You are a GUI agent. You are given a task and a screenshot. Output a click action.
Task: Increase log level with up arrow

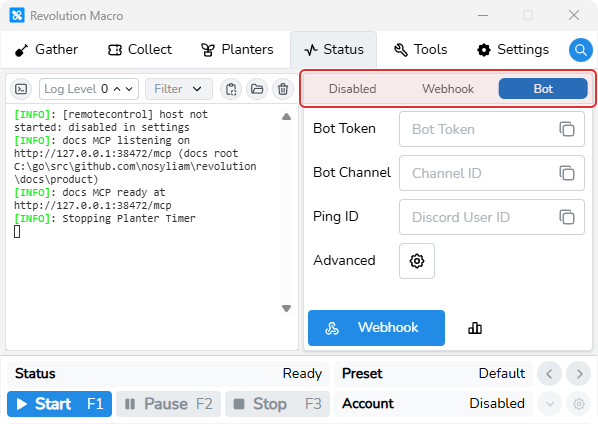click(x=117, y=89)
